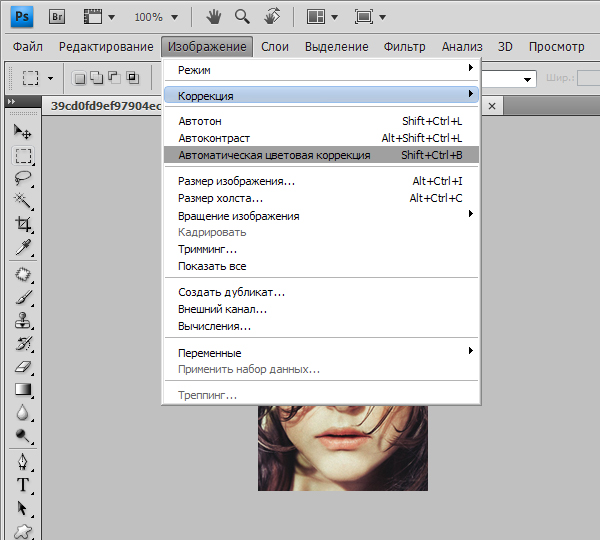Select the Eraser tool
This screenshot has height=540, width=600.
[x=23, y=367]
